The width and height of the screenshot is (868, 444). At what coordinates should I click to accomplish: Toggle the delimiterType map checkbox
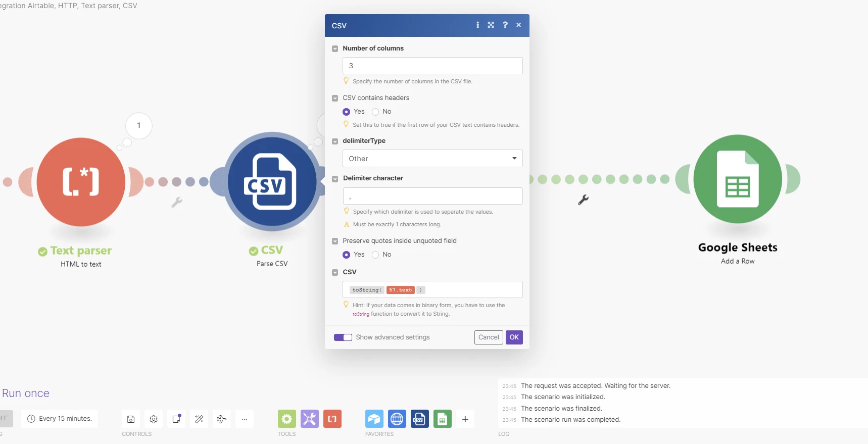pyautogui.click(x=335, y=141)
